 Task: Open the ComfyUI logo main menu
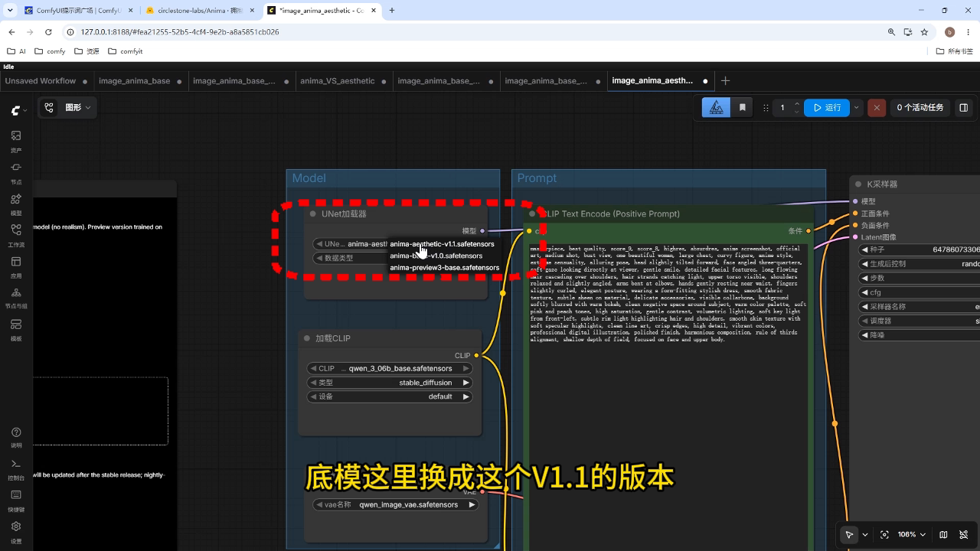18,110
